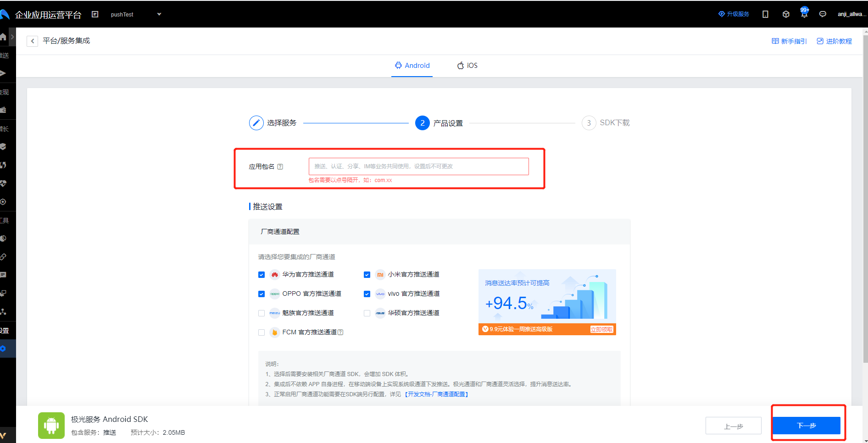Click the 应用包名 input field
This screenshot has width=868, height=443.
click(x=418, y=166)
